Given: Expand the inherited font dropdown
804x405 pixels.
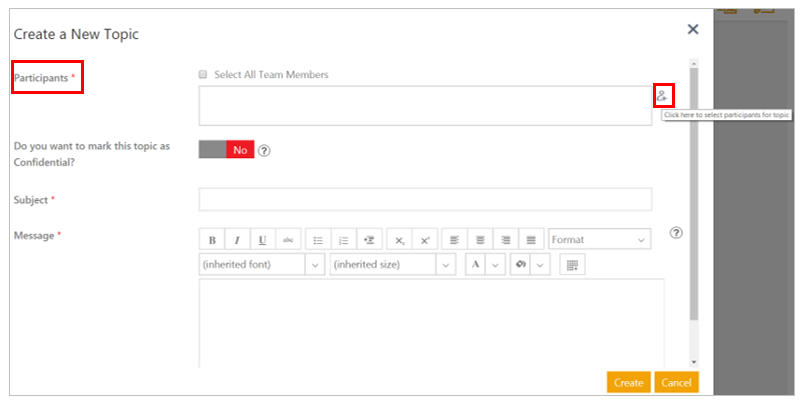Looking at the screenshot, I should (x=314, y=265).
